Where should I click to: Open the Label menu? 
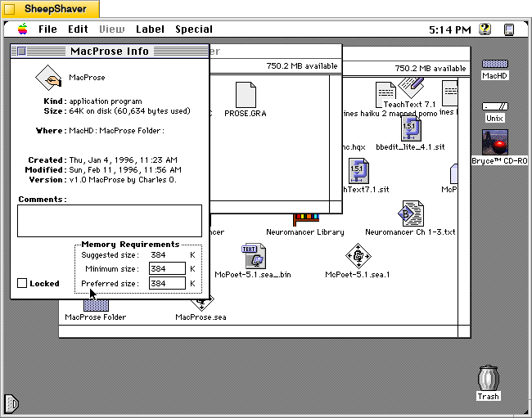tap(150, 29)
